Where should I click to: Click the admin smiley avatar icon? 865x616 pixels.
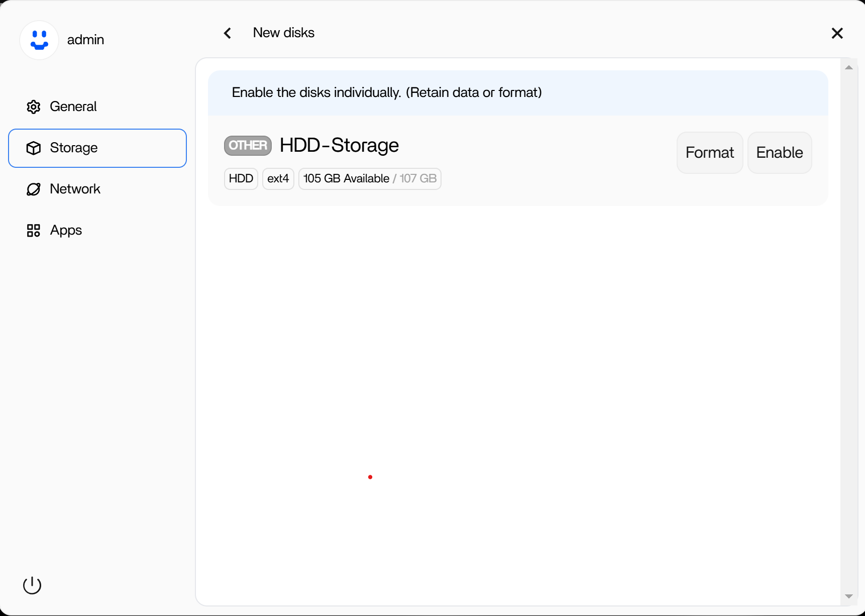39,40
